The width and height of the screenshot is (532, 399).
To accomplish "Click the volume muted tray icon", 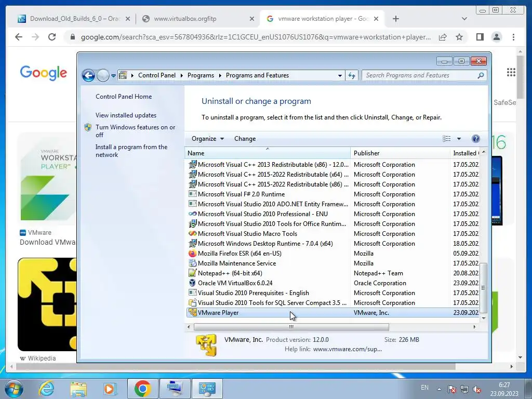I will pos(477,389).
